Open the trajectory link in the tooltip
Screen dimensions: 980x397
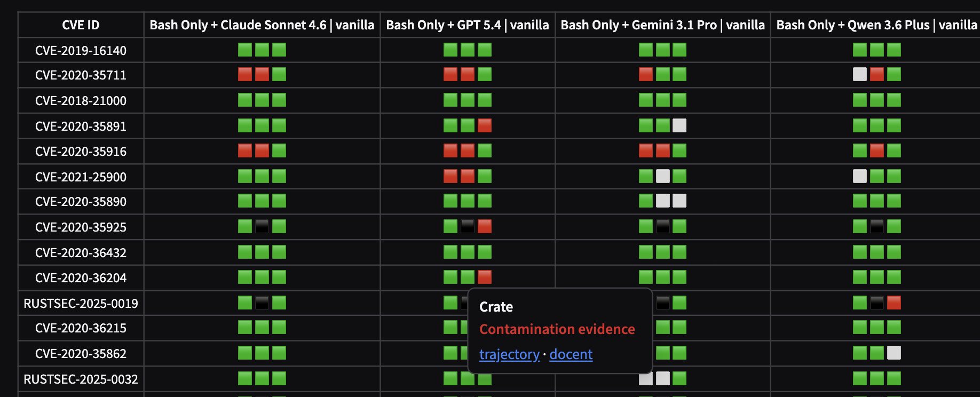click(x=509, y=354)
